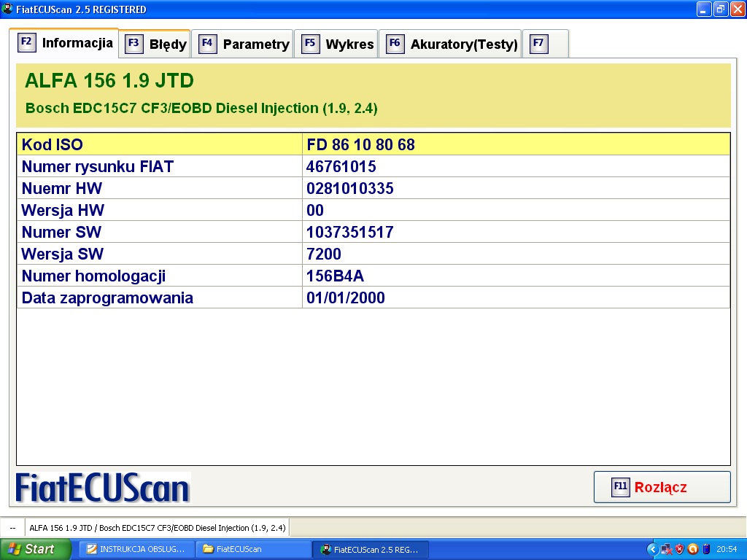Viewport: 747px width, 560px height.
Task: Switch to INSTRUKCJA OBSLUG... taskbar window
Action: [x=136, y=549]
